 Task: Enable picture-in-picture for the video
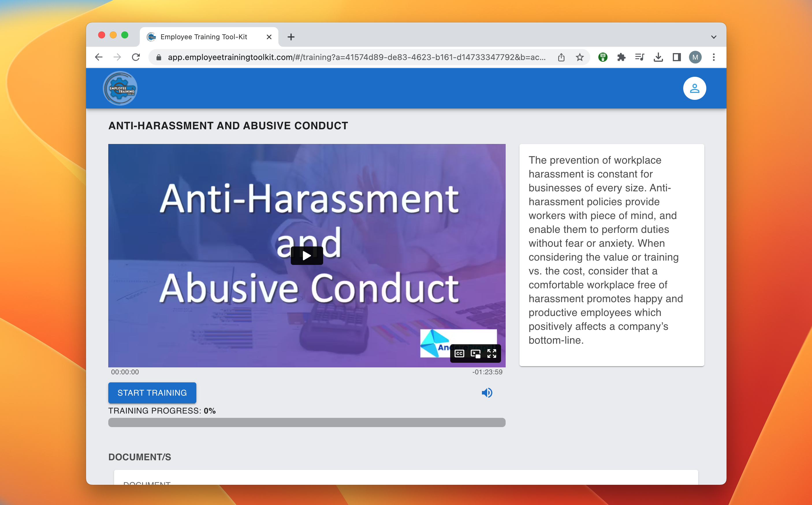475,353
